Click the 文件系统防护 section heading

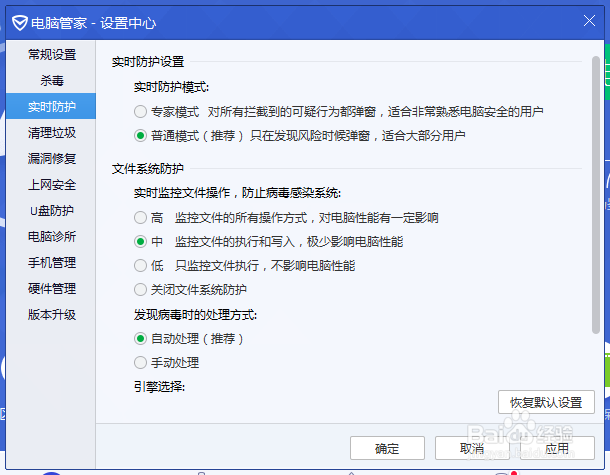coord(147,168)
